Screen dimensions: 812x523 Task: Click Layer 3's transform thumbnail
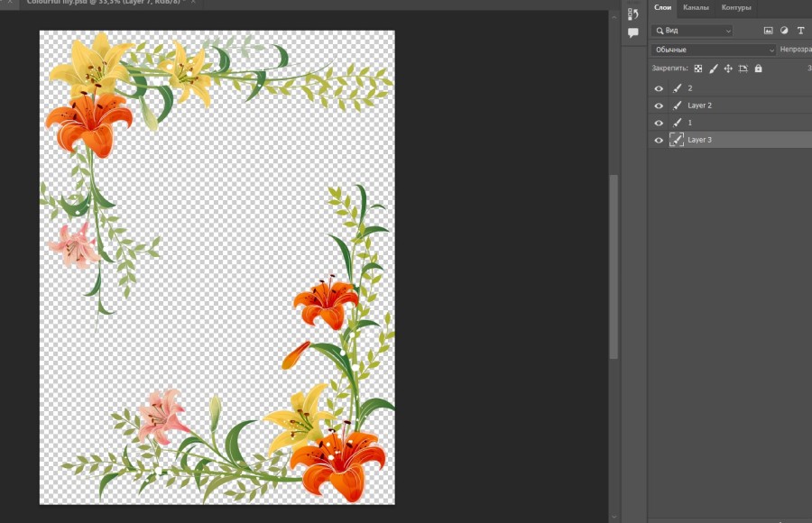tap(677, 140)
